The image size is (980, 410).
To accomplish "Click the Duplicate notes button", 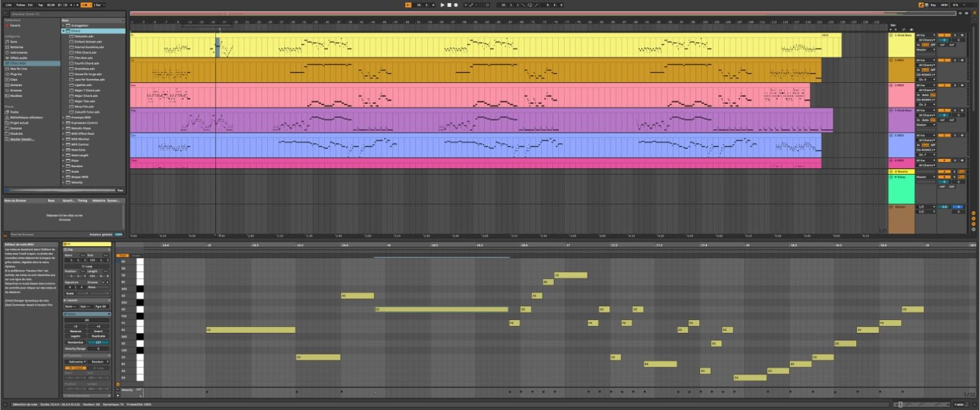I will (x=98, y=336).
